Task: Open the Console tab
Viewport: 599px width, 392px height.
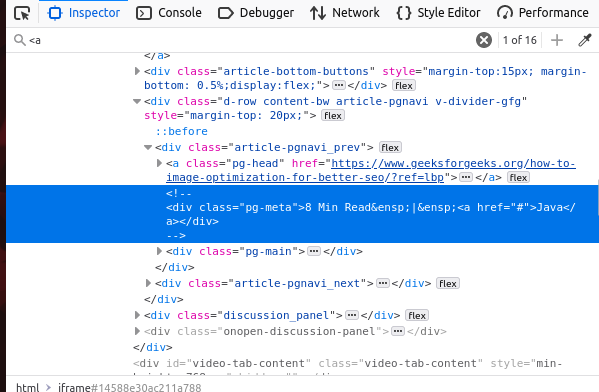Action: point(169,13)
